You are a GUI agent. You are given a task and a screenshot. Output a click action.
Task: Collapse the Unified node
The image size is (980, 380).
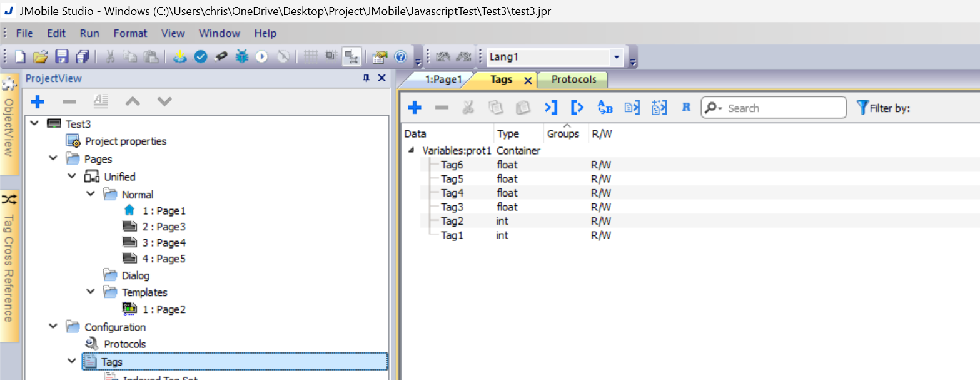click(72, 177)
